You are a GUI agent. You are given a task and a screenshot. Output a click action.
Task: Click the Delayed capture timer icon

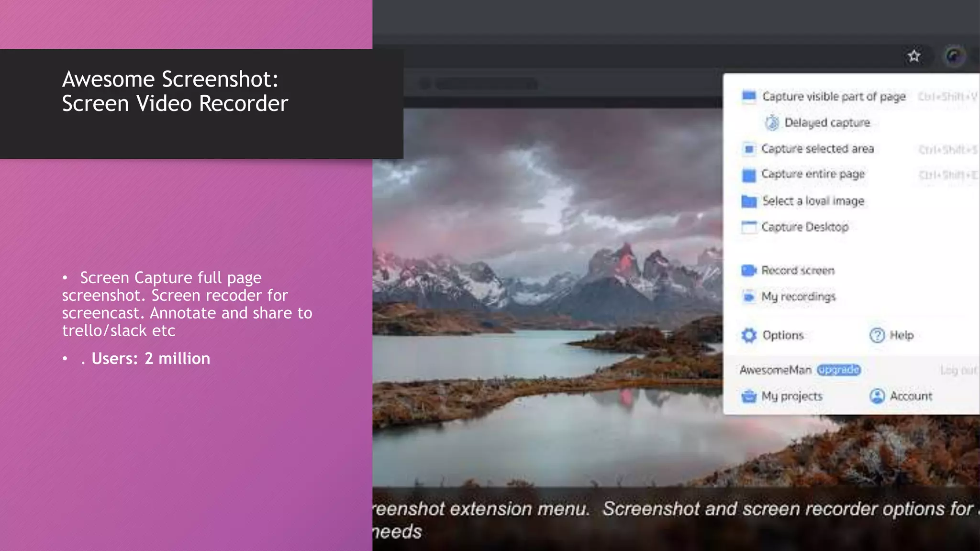click(x=771, y=122)
